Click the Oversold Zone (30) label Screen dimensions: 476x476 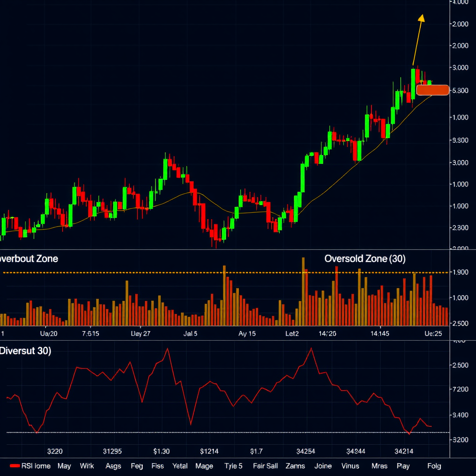click(365, 259)
